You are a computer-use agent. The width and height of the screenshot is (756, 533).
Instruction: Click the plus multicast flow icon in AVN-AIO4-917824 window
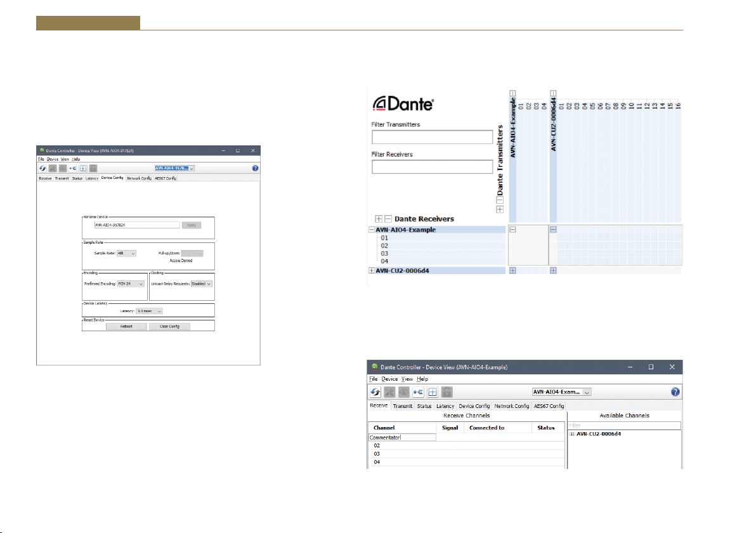click(x=83, y=168)
